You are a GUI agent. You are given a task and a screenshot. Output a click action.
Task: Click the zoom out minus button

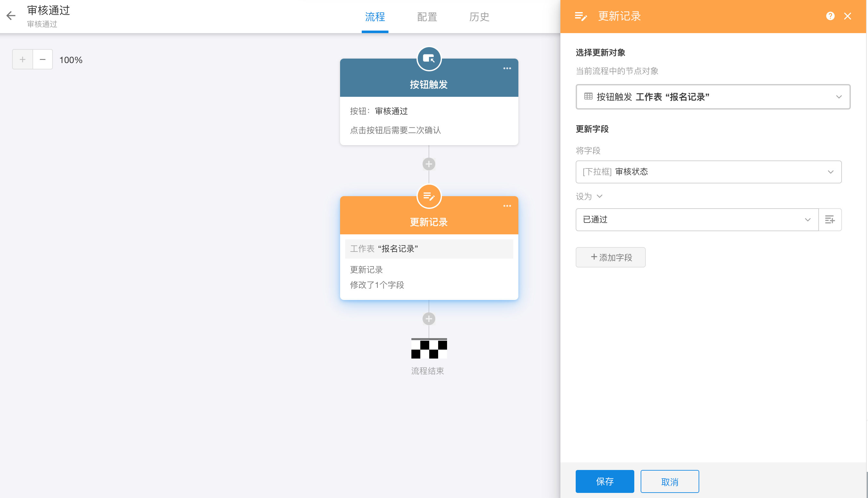click(42, 60)
